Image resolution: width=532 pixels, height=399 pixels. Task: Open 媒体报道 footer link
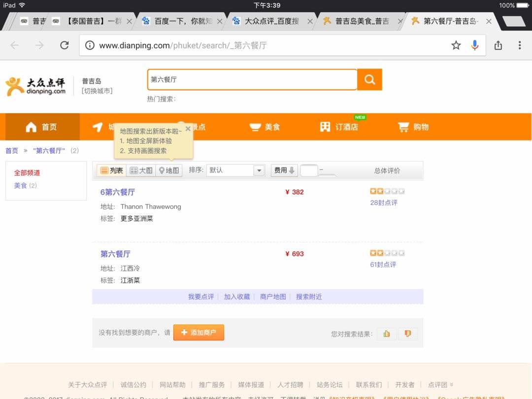point(251,385)
